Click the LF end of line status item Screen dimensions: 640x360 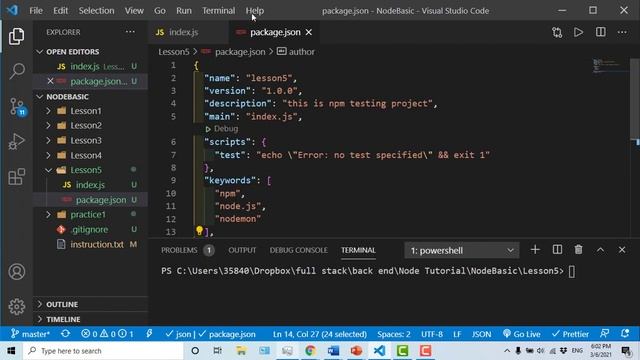click(457, 334)
